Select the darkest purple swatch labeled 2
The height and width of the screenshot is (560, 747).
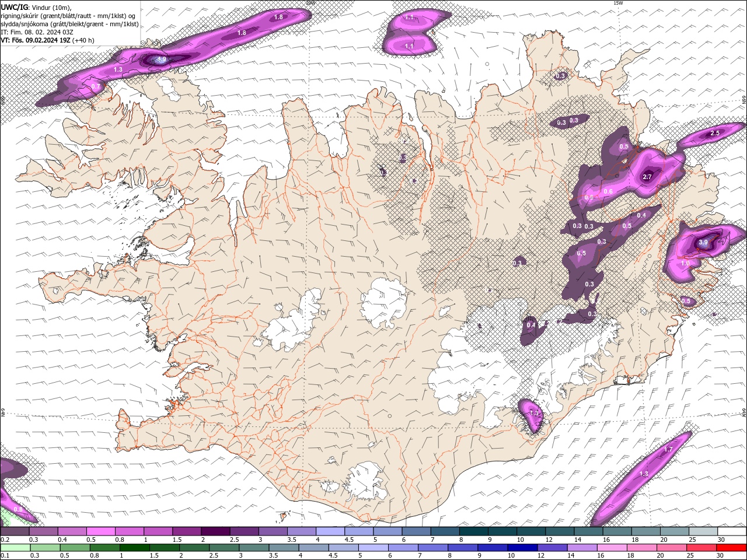(x=215, y=531)
